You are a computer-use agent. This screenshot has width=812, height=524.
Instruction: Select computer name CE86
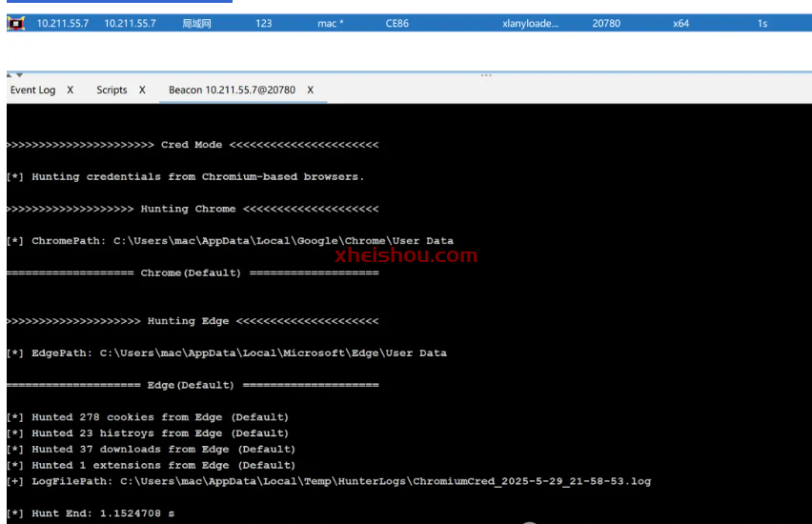click(397, 23)
